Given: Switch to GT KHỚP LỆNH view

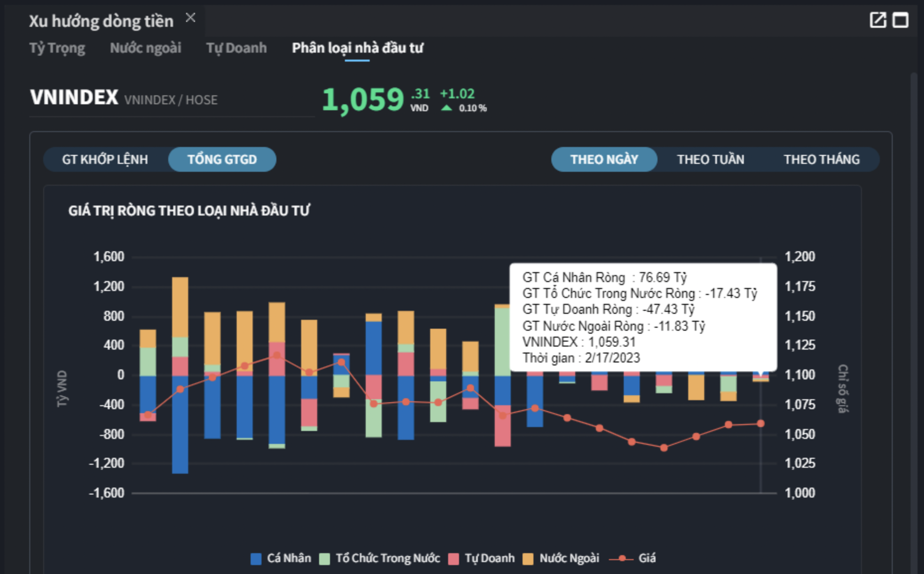Looking at the screenshot, I should (105, 159).
